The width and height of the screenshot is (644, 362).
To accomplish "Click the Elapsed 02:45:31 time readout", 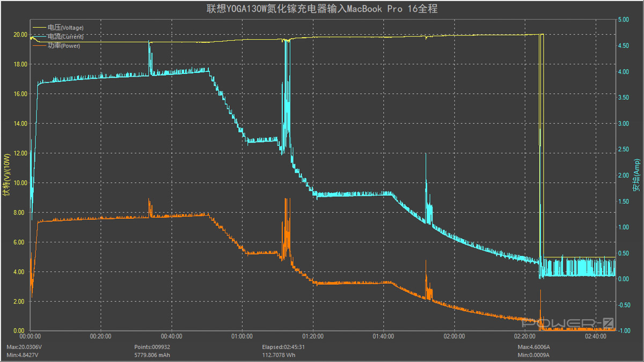I will (283, 347).
